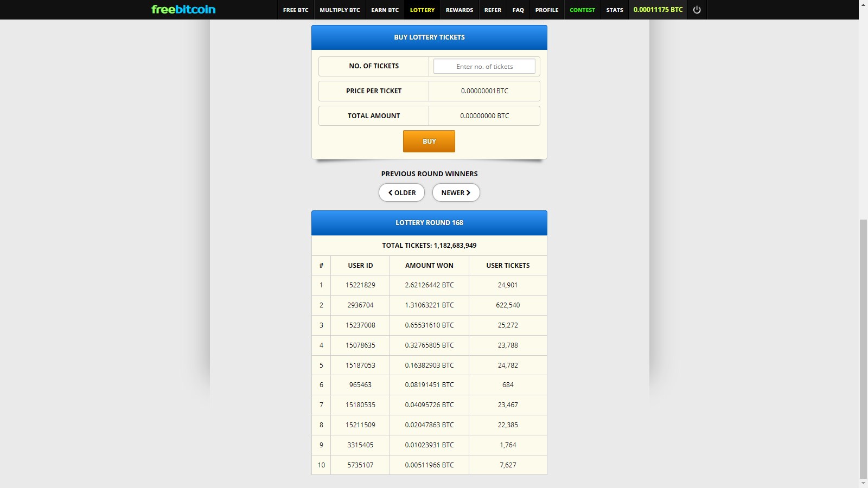
Task: Click NEWER to view more recent rounds
Action: [455, 192]
